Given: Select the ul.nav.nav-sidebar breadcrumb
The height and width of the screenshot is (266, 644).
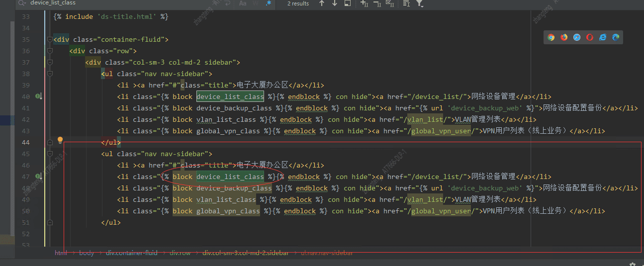Looking at the screenshot, I should 327,253.
